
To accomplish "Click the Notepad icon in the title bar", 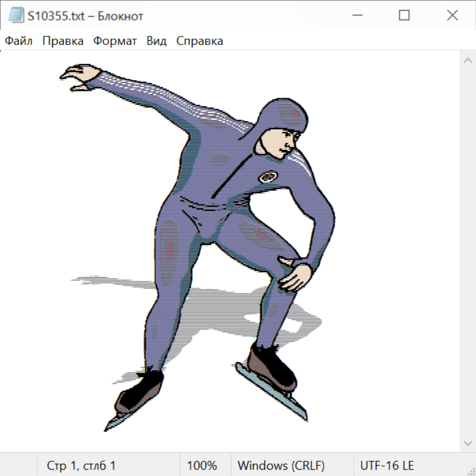I will pyautogui.click(x=16, y=16).
